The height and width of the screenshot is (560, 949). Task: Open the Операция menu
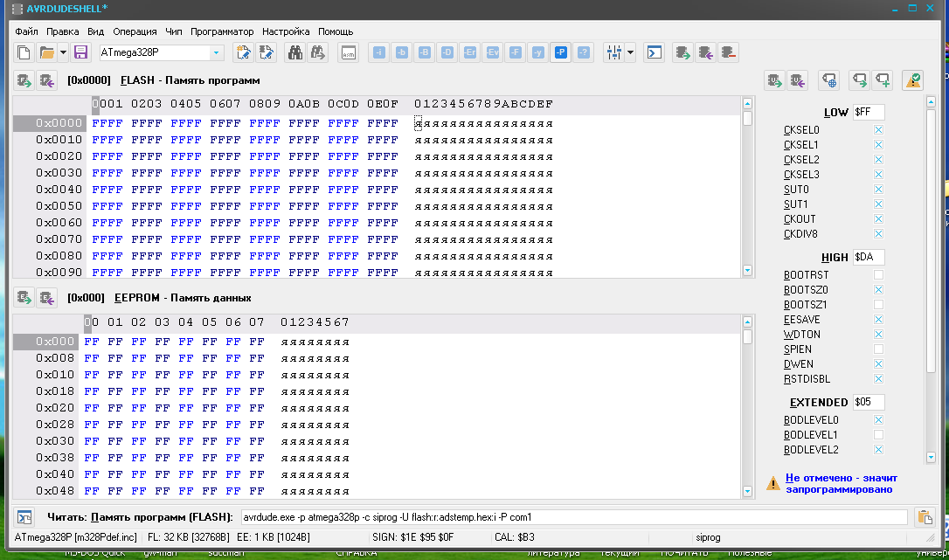coord(135,31)
